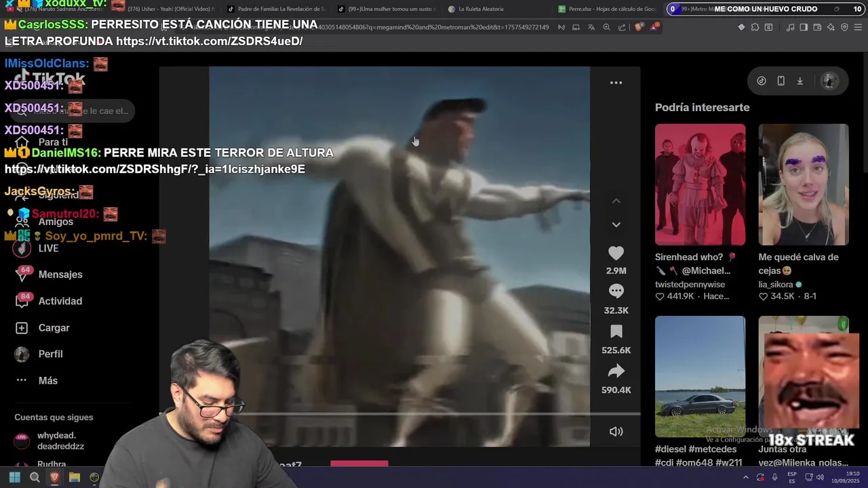This screenshot has height=488, width=868.
Task: Open the browser hamburger menu
Action: point(859,27)
